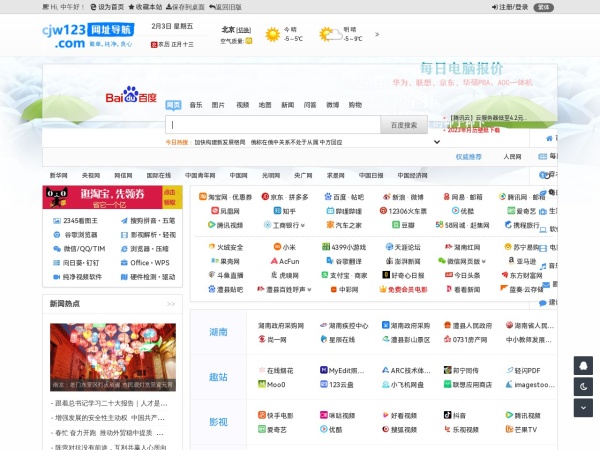Expand 微信网页版 dropdown
The height and width of the screenshot is (450, 600).
484,261
